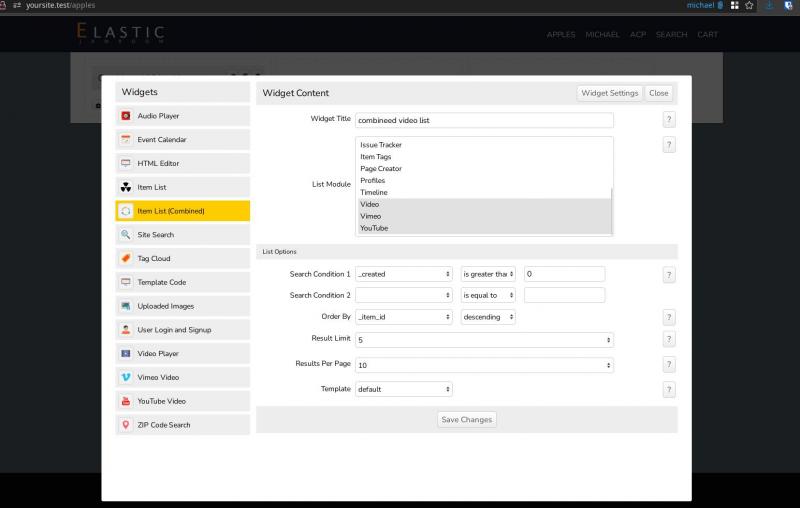Click the Vimeo Video widget icon
800x508 pixels.
click(x=126, y=377)
